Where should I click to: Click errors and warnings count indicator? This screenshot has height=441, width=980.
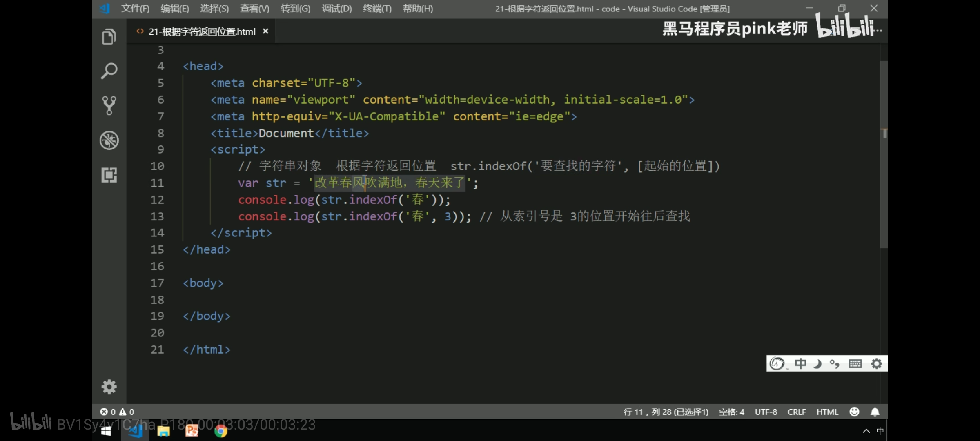click(117, 412)
